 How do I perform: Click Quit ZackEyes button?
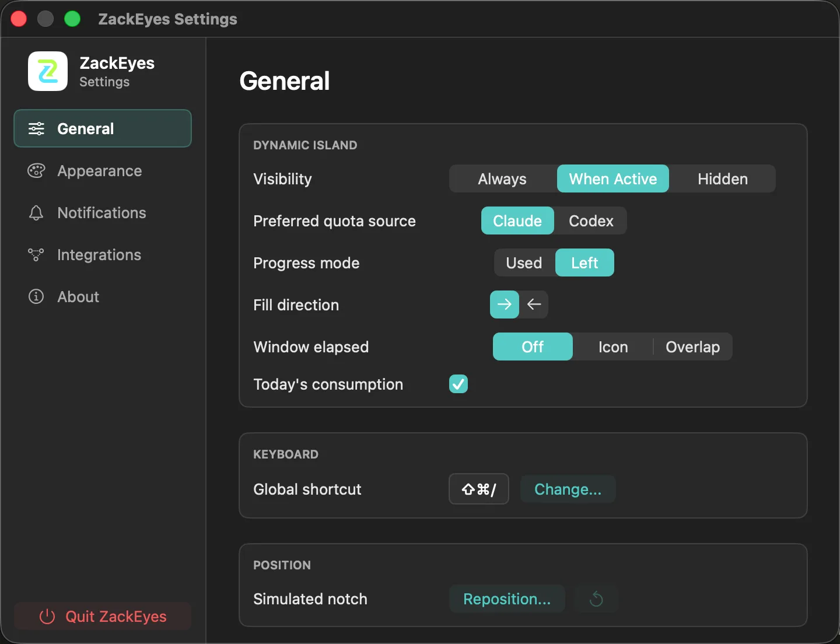[103, 617]
